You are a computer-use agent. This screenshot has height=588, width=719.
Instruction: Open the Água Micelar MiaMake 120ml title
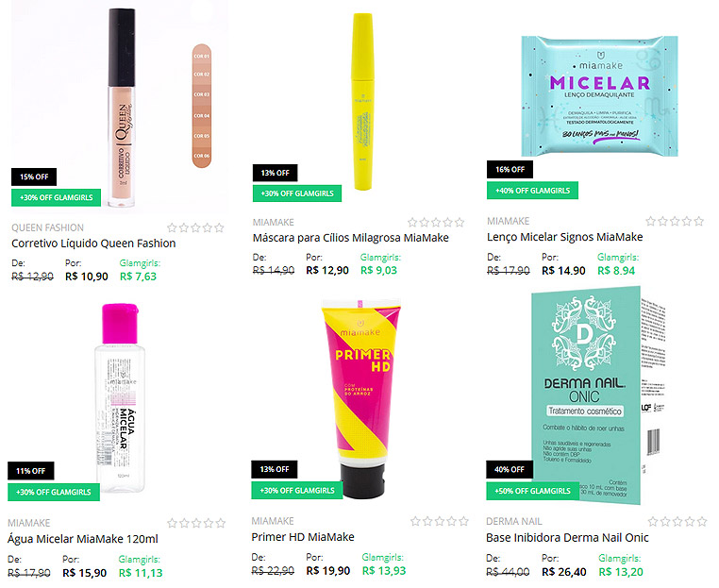(83, 539)
